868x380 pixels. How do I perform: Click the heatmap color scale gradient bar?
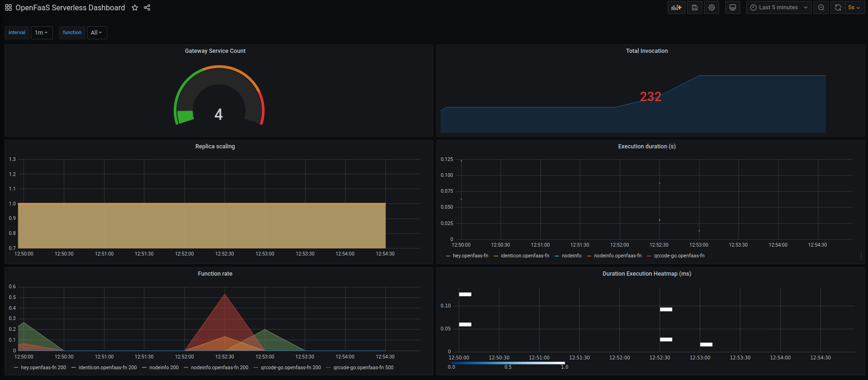tap(508, 363)
